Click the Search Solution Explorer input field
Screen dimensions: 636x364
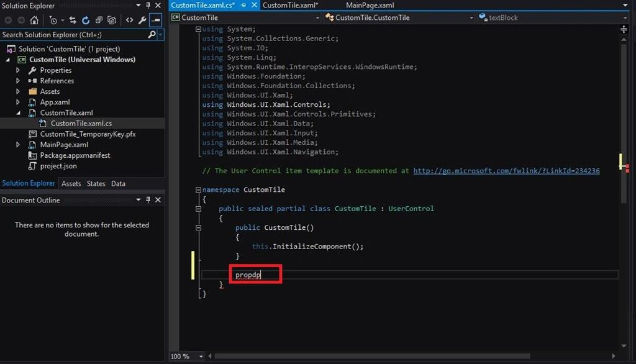click(74, 35)
